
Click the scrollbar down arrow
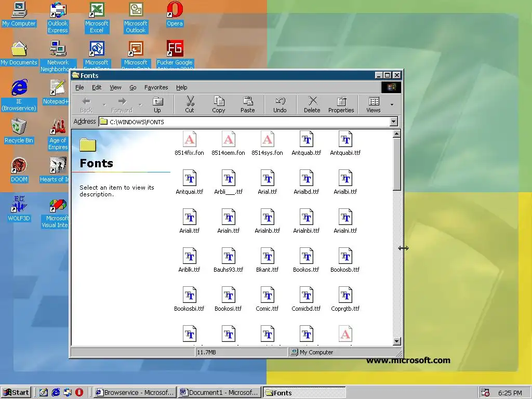pos(396,341)
